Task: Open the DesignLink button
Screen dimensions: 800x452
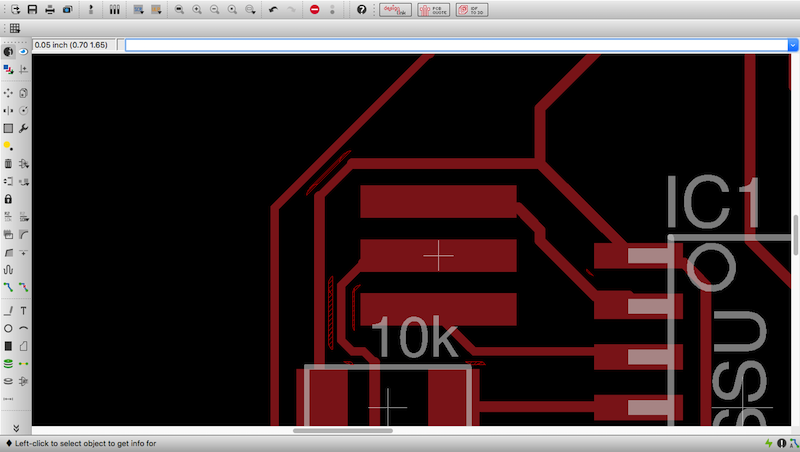Action: click(x=395, y=10)
